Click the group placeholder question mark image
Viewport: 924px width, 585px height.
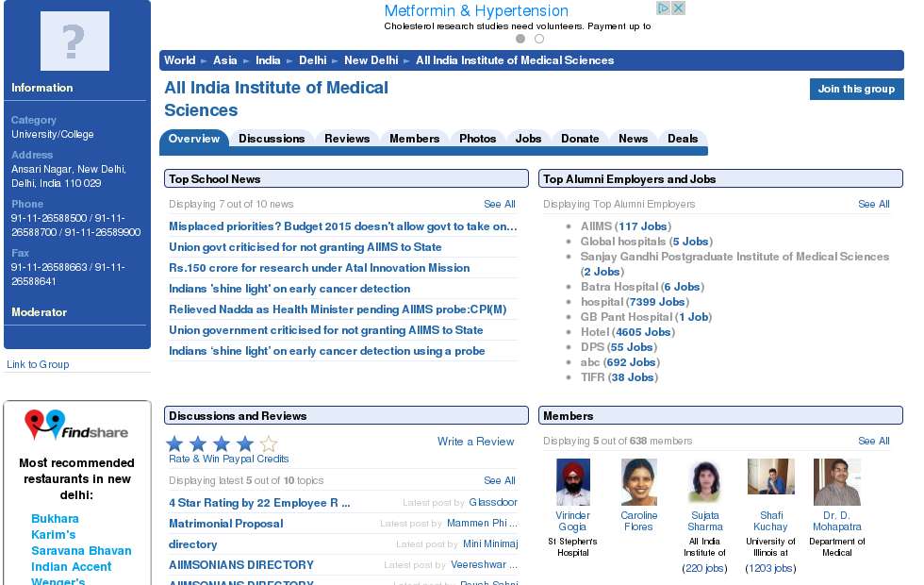(74, 41)
